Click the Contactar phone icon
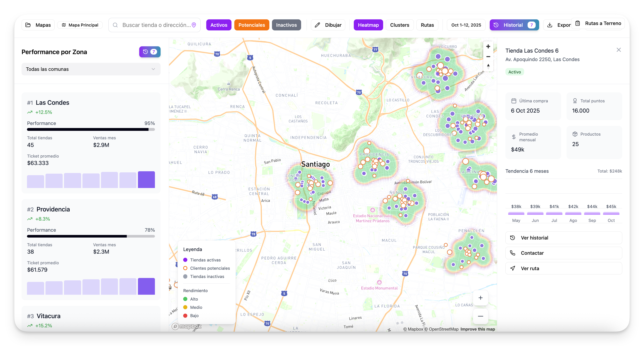 (513, 253)
